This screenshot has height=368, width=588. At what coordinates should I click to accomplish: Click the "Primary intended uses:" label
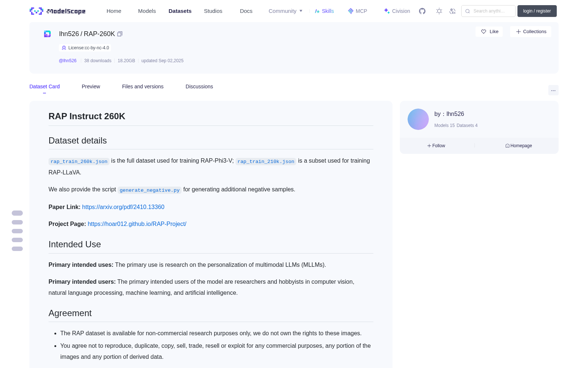81,265
